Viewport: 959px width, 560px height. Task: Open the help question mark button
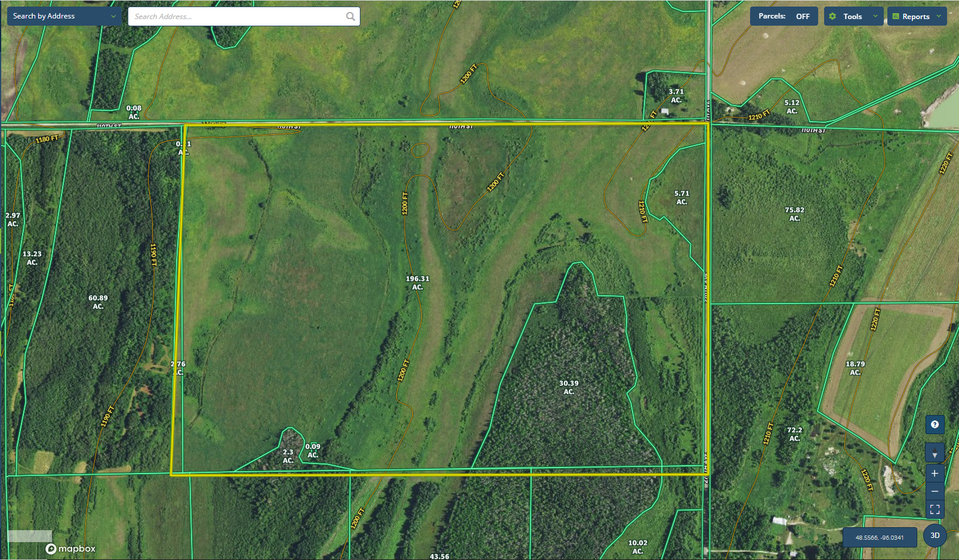pyautogui.click(x=935, y=425)
